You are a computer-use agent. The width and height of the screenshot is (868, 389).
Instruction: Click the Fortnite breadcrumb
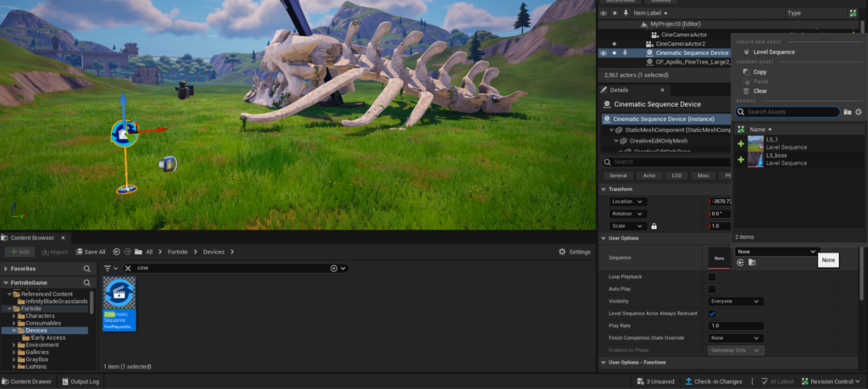click(177, 252)
